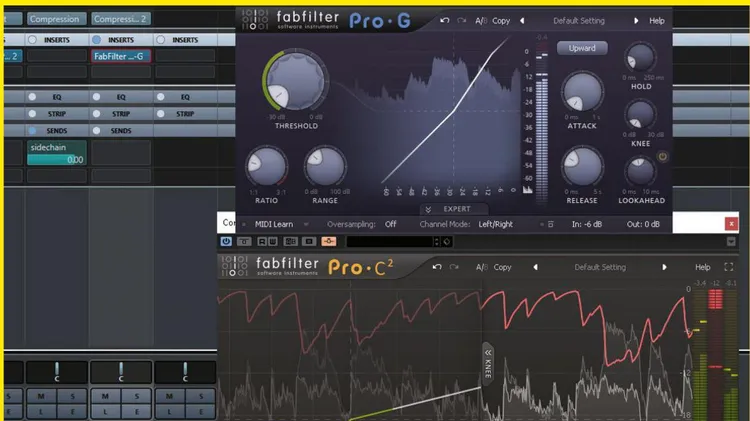The height and width of the screenshot is (421, 750).
Task: Toggle INSERTS bypass on Compressi... 2 channel
Action: click(x=96, y=40)
